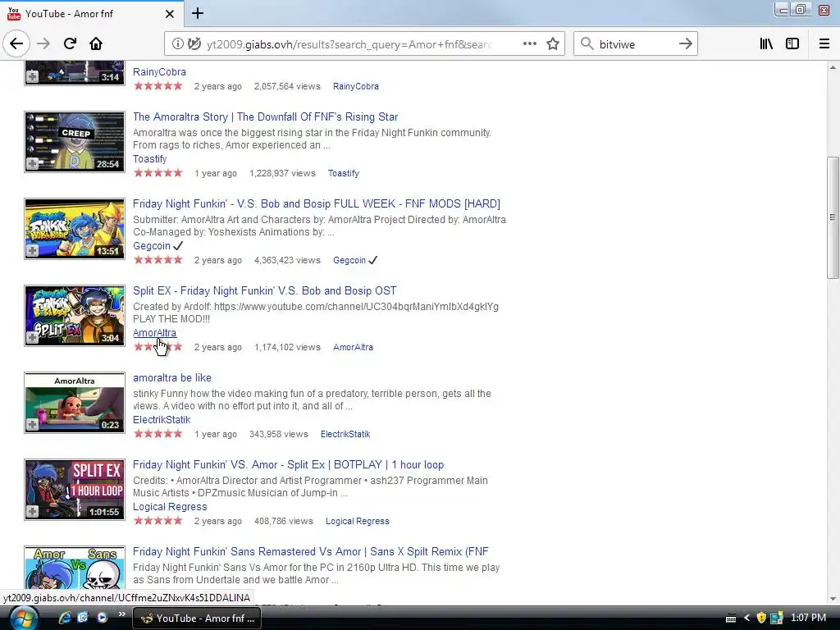Click the tracking protection shield icon
The height and width of the screenshot is (630, 840).
(x=194, y=44)
